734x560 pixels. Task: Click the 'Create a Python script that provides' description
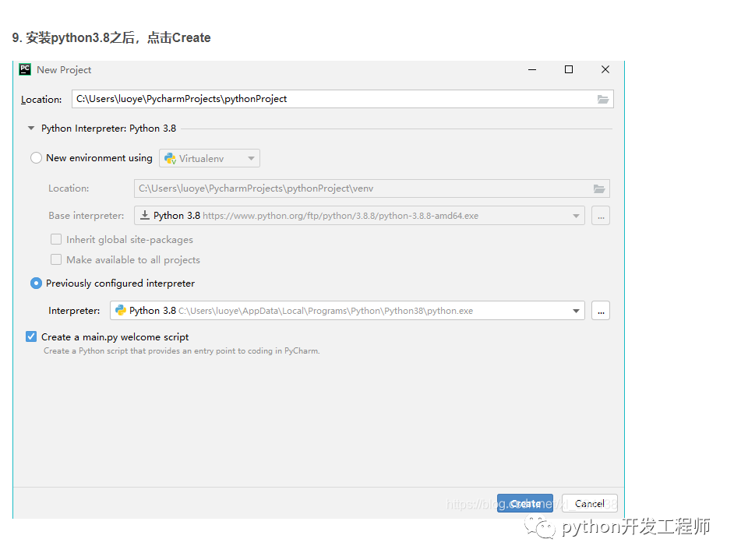coord(182,351)
